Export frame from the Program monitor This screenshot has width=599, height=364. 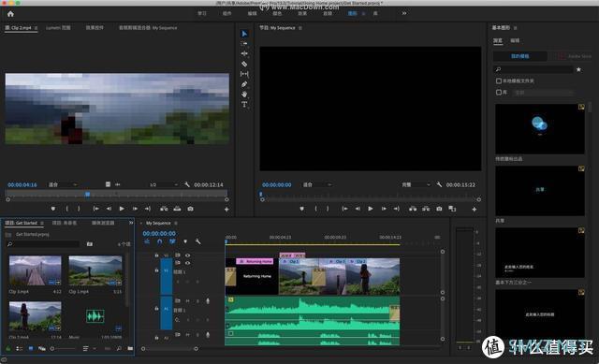439,209
